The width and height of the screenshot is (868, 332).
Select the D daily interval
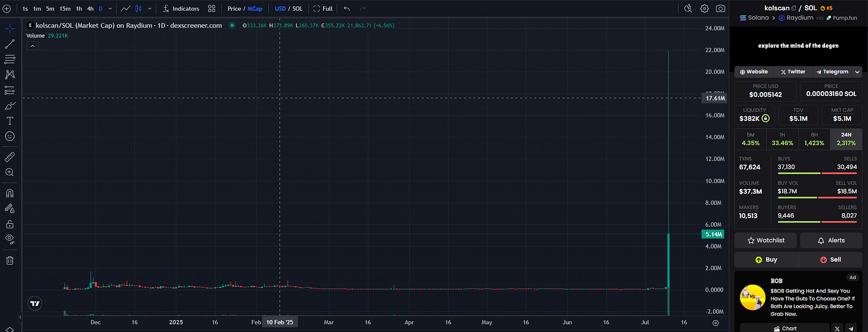pyautogui.click(x=100, y=9)
